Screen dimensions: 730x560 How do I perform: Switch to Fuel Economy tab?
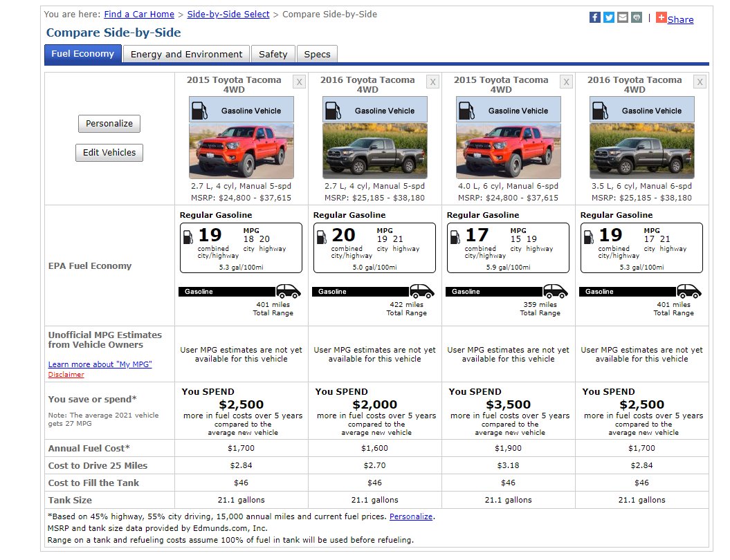click(x=83, y=54)
